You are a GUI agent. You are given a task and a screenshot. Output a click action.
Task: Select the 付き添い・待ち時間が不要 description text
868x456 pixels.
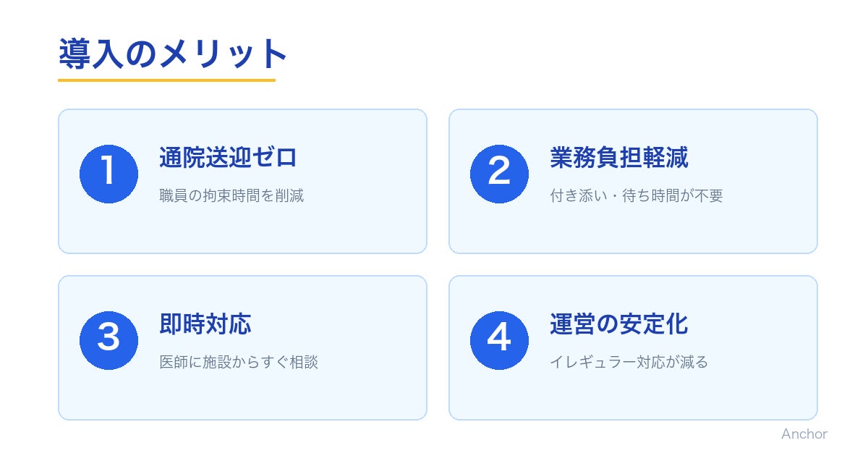(x=636, y=195)
